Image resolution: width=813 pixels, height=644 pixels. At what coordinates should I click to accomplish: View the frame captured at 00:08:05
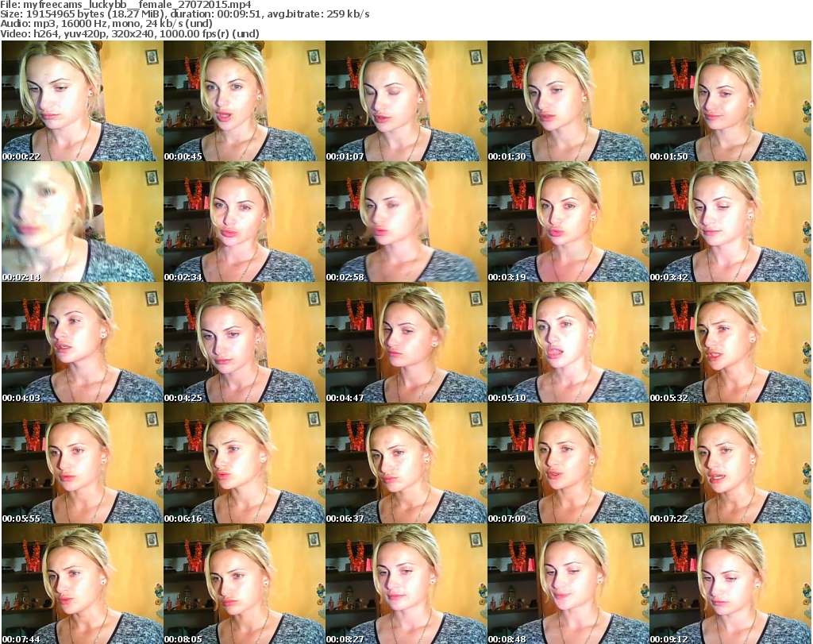245,584
